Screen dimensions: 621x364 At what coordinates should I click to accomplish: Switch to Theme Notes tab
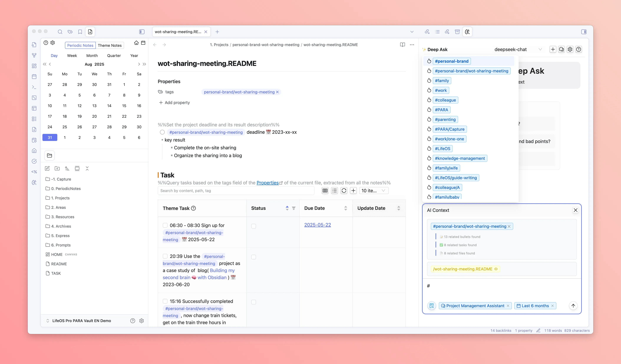tap(110, 45)
